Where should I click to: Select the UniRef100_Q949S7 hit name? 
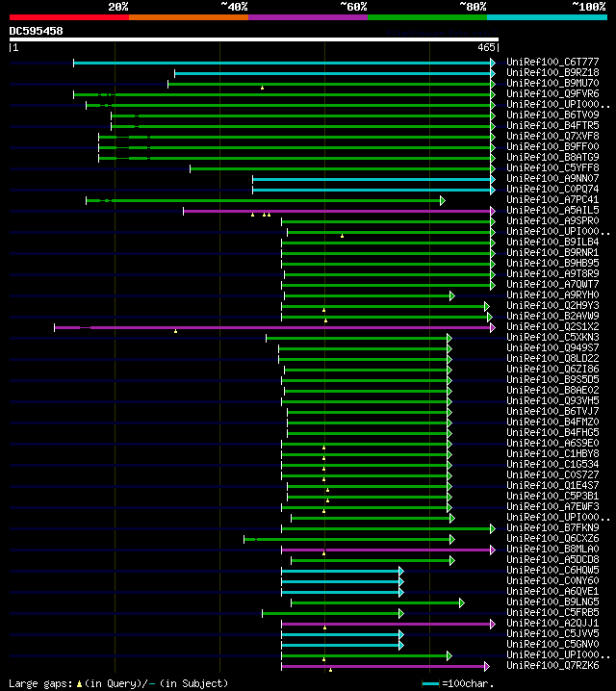tap(552, 347)
